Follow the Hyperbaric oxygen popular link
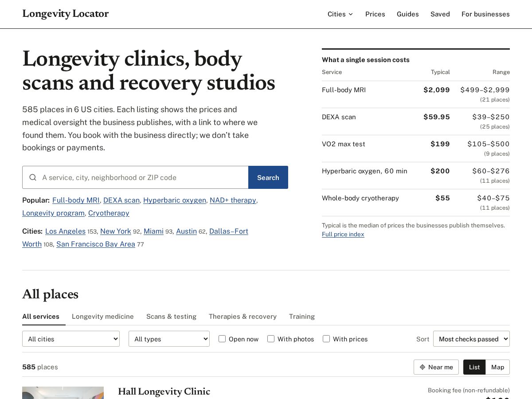This screenshot has width=532, height=399. pyautogui.click(x=175, y=200)
